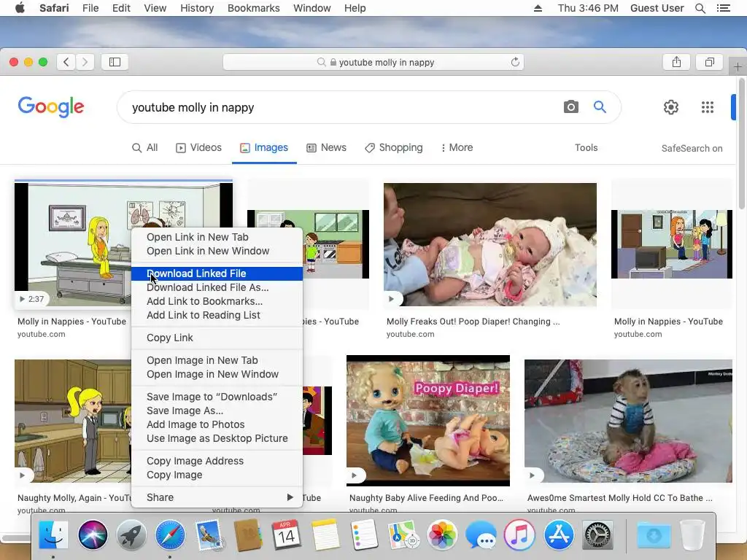Click Safari's forward navigation arrow
This screenshot has height=560, width=747.
click(85, 62)
